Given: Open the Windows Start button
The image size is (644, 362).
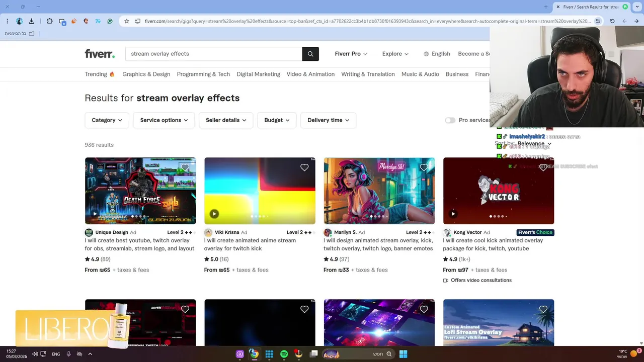Looking at the screenshot, I should [403, 354].
